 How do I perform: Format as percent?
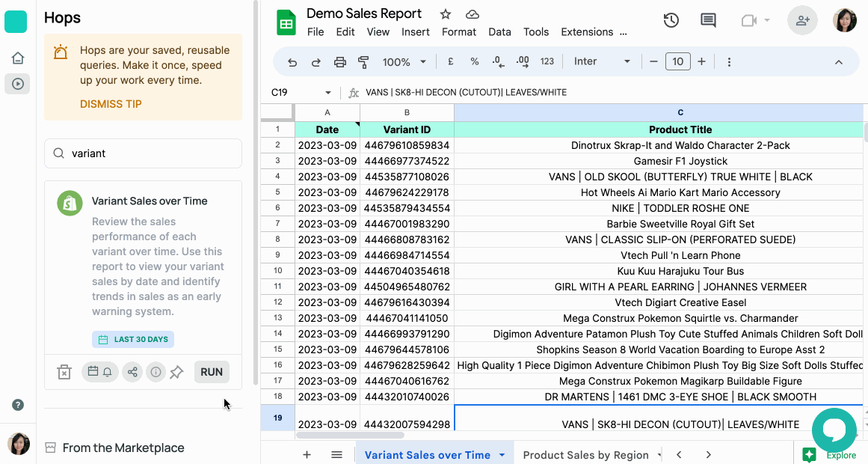coord(475,61)
